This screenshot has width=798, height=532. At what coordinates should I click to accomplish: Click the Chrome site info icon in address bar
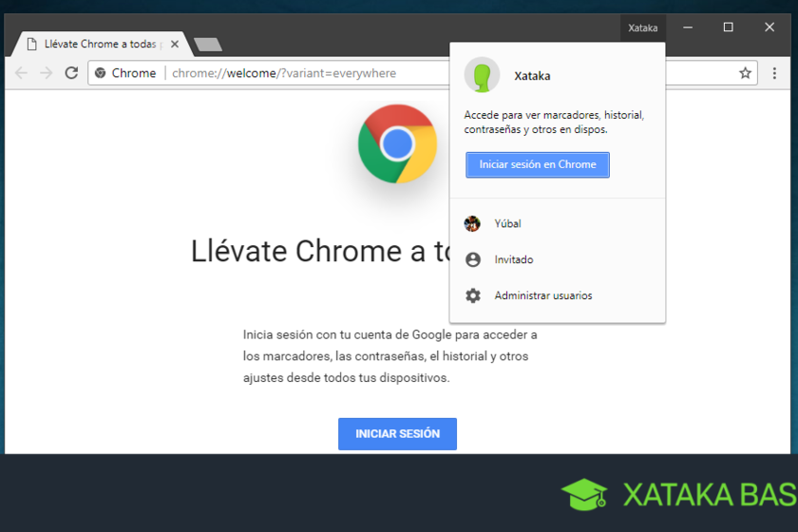coord(101,73)
